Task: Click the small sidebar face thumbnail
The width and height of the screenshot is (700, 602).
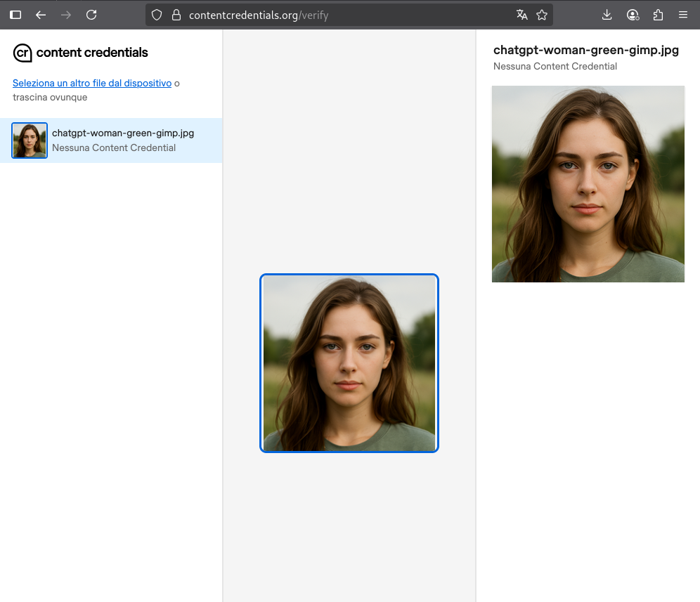Action: 29,140
